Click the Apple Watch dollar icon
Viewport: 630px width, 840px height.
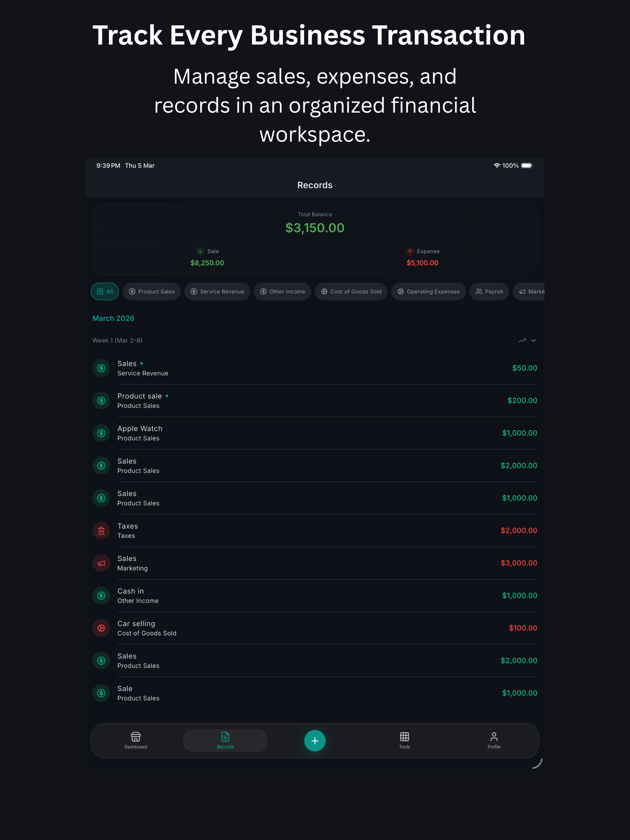(x=101, y=433)
